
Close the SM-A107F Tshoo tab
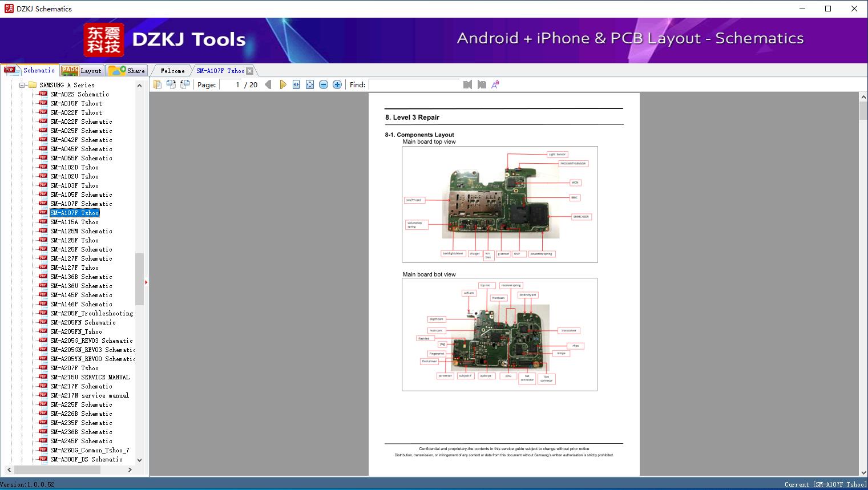249,71
